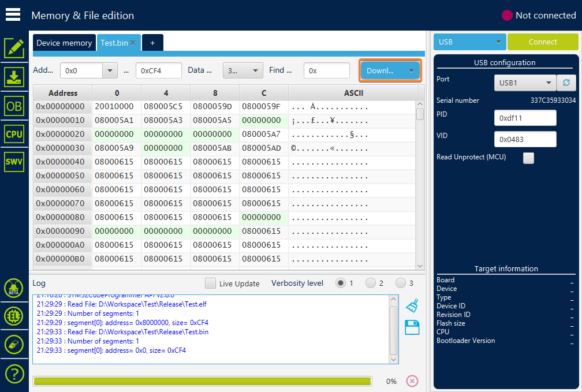Select verbosity level 2
Viewport: 582px width, 392px height.
pyautogui.click(x=371, y=283)
